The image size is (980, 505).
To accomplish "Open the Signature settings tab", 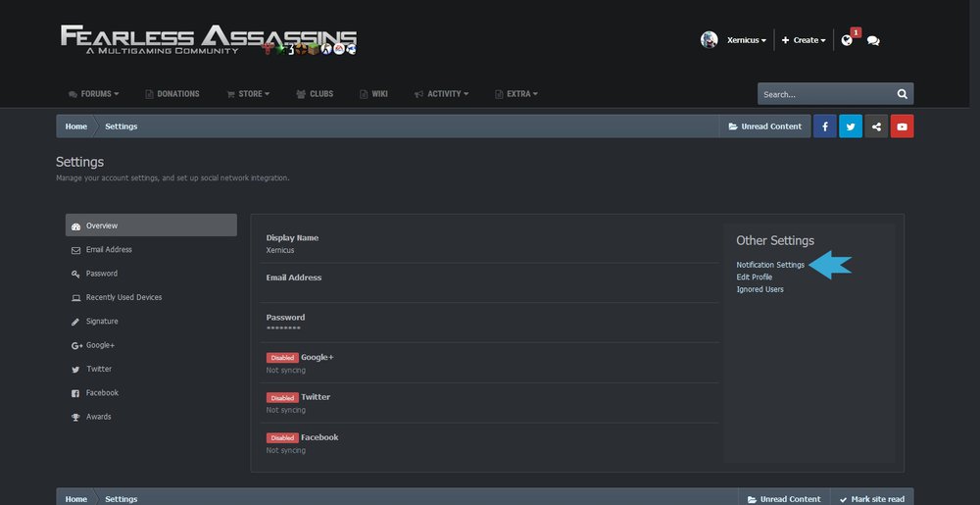I will click(151, 321).
